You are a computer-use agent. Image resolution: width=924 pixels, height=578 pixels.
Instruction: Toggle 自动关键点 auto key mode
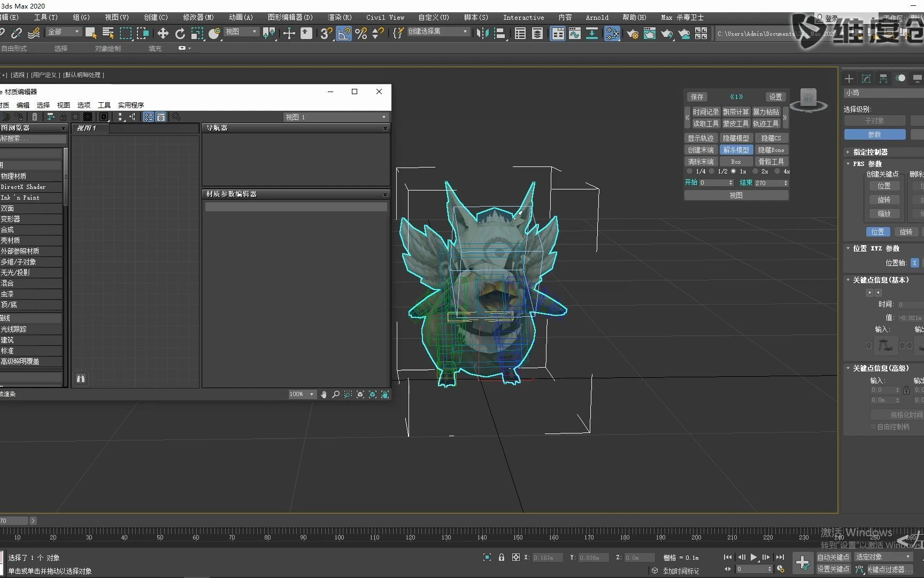point(833,557)
